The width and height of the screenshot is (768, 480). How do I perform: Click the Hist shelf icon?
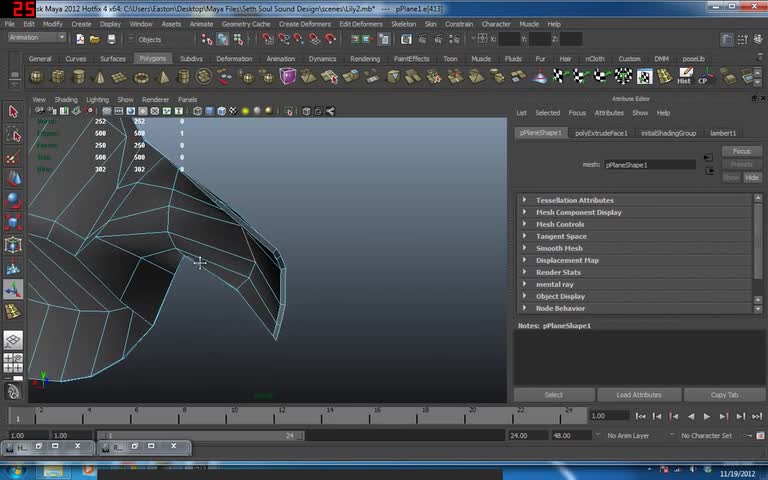click(x=684, y=77)
